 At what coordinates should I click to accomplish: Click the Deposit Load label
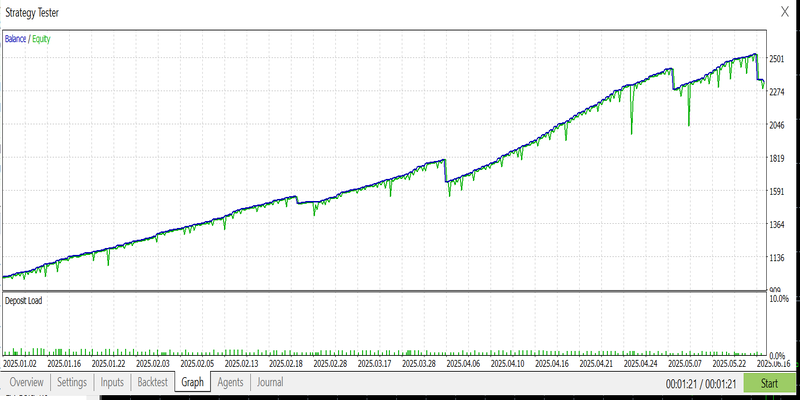23,301
